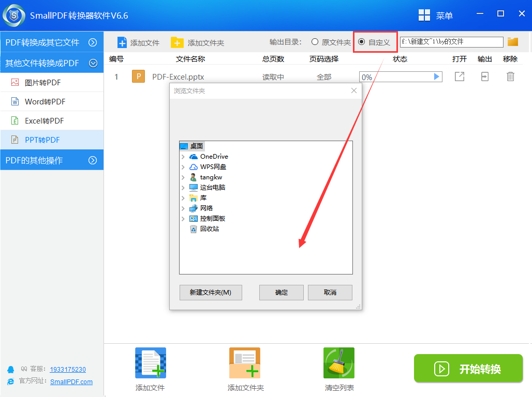532x397 pixels.
Task: Expand the PDF的其他操作 section arrow
Action: pos(93,160)
